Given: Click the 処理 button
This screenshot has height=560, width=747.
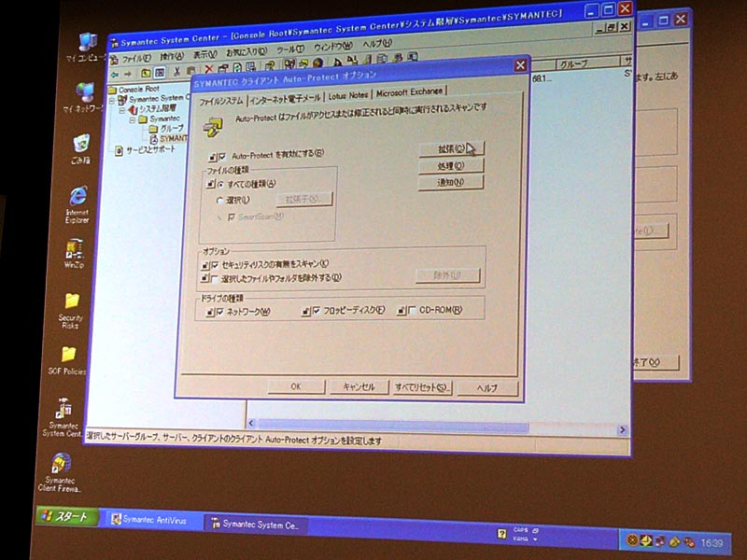Looking at the screenshot, I should 451,166.
